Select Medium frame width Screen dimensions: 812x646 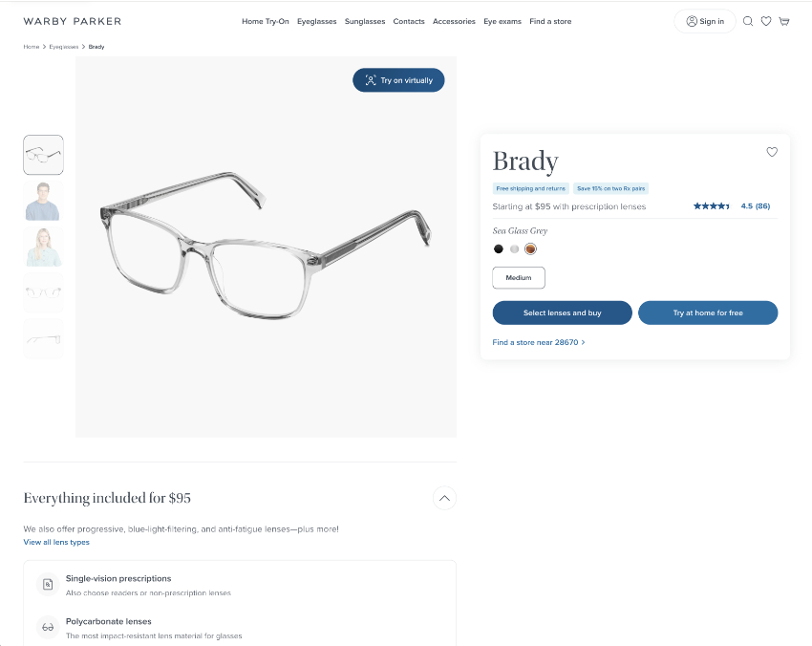[519, 278]
